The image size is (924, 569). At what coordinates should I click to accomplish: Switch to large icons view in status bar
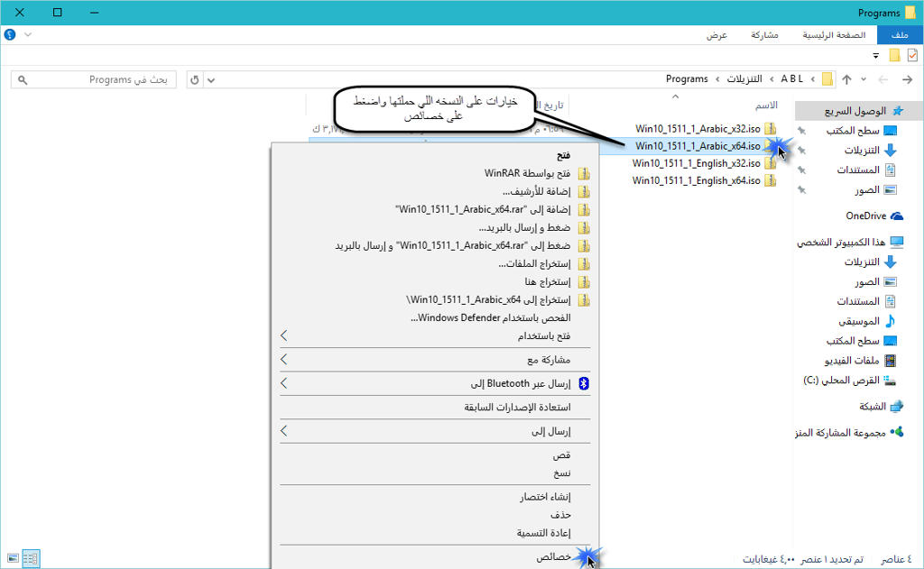pyautogui.click(x=13, y=558)
